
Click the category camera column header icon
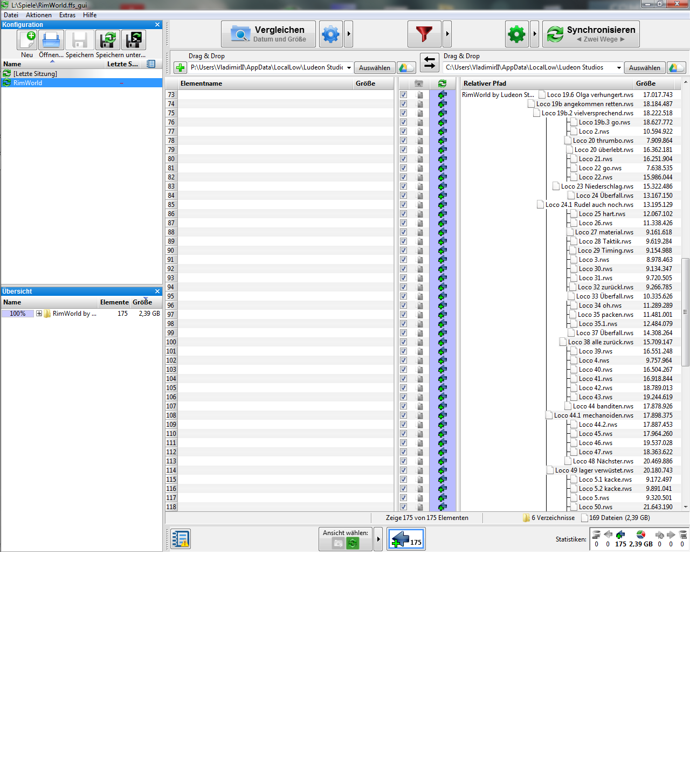pyautogui.click(x=419, y=84)
